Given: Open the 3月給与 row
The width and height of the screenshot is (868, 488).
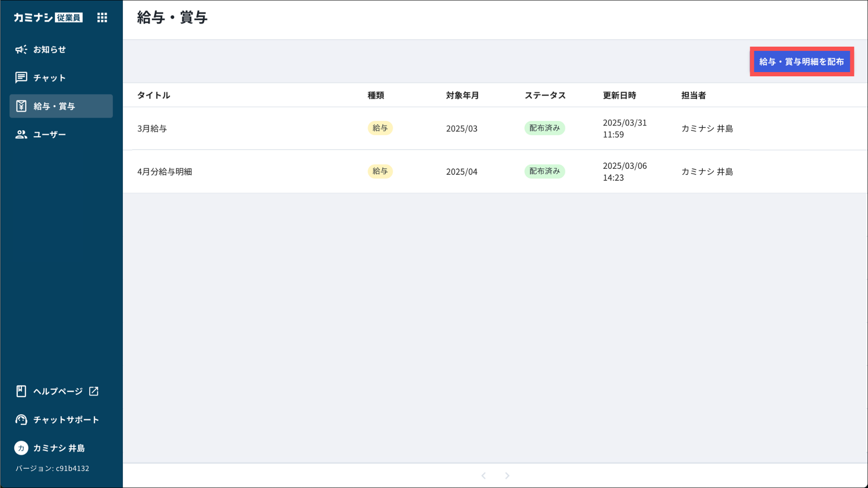Looking at the screenshot, I should click(152, 128).
